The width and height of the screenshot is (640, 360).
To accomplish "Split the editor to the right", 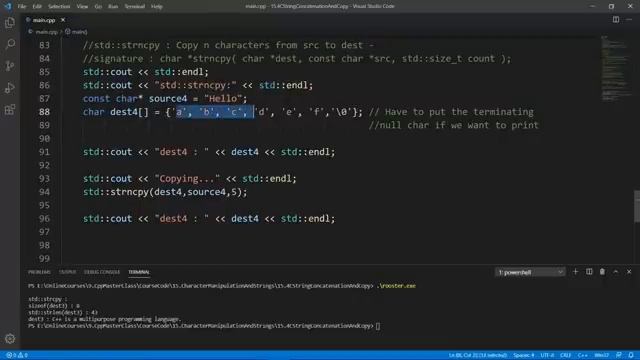I will [616, 20].
